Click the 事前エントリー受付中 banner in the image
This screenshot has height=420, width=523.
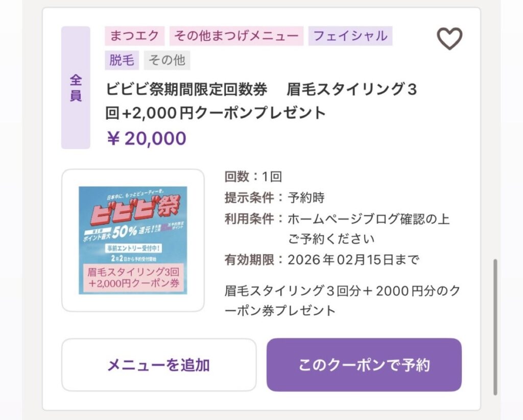(132, 248)
